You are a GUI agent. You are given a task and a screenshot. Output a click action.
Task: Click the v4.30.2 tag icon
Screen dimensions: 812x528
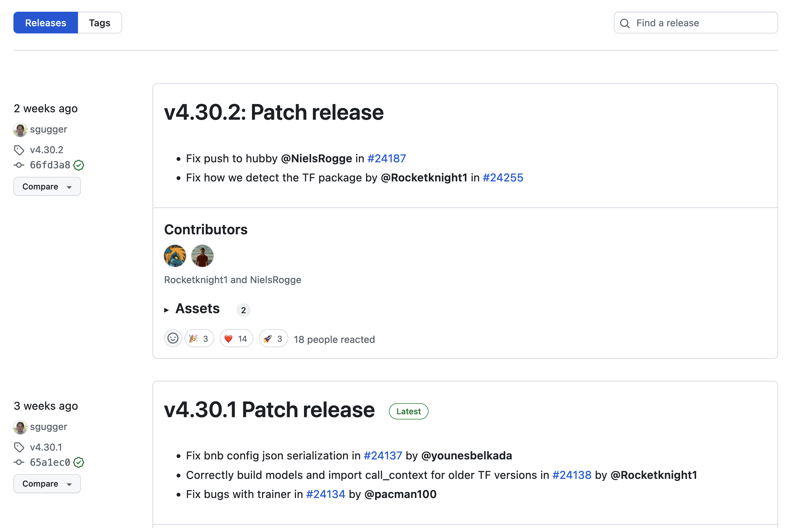pyautogui.click(x=19, y=150)
